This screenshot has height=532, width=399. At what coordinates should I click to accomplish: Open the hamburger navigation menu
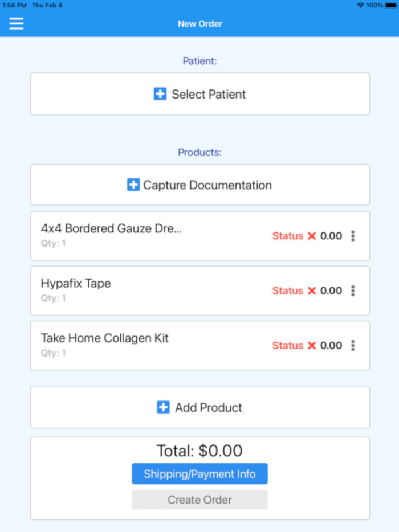(16, 23)
